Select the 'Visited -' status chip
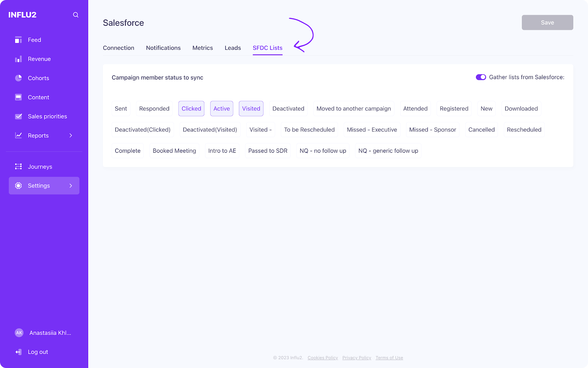Screen dimensions: 588x368 coord(261,130)
